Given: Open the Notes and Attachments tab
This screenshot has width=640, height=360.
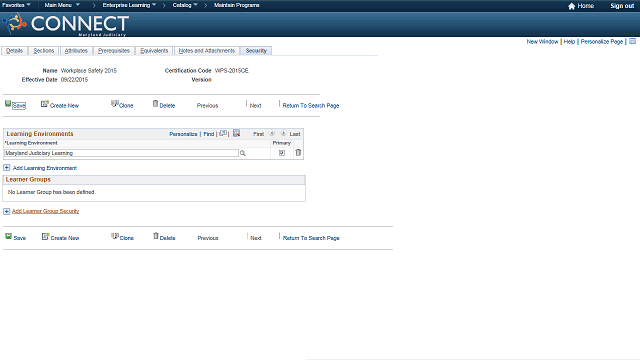Looking at the screenshot, I should (207, 51).
